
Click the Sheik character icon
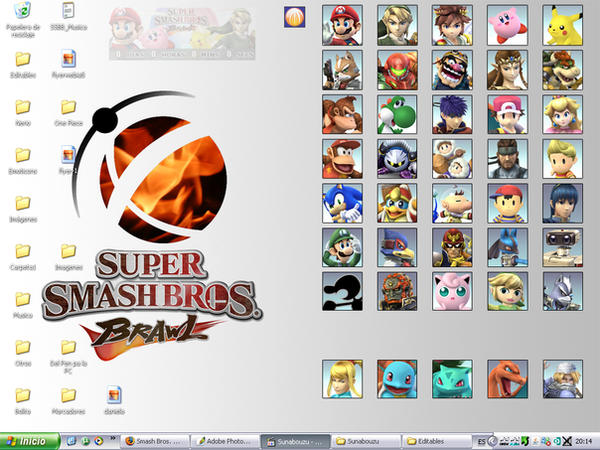click(562, 379)
